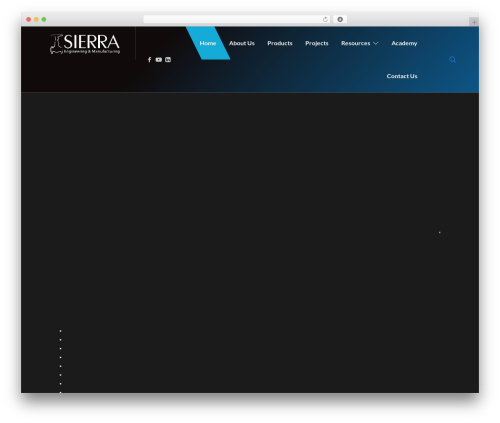The height and width of the screenshot is (423, 500).
Task: Click the Sierra Engineering logo
Action: click(85, 44)
